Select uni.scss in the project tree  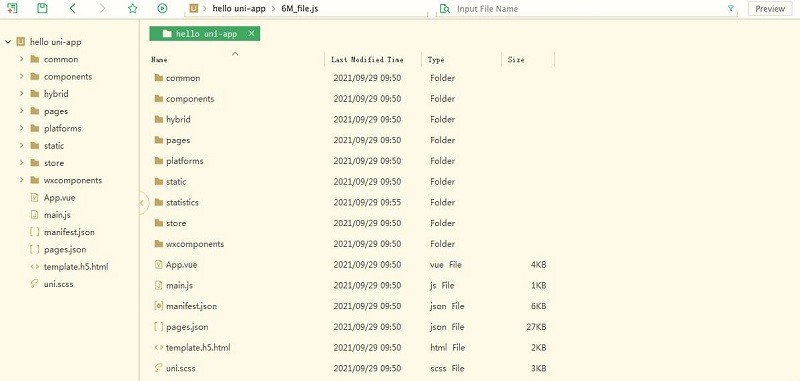pos(58,284)
